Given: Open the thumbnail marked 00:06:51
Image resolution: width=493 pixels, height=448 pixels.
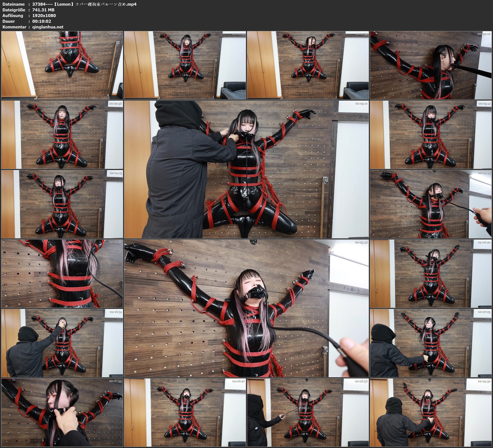Looking at the screenshot, I should (62, 343).
